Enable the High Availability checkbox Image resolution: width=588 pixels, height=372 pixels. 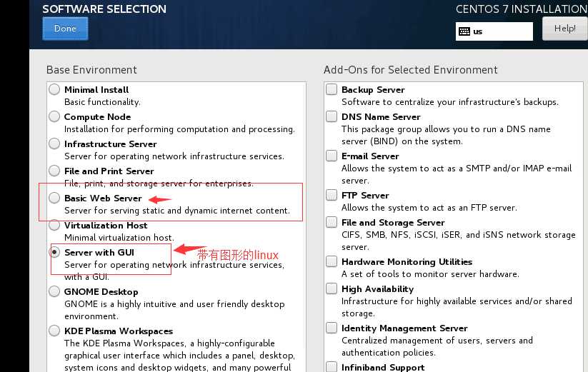(332, 289)
